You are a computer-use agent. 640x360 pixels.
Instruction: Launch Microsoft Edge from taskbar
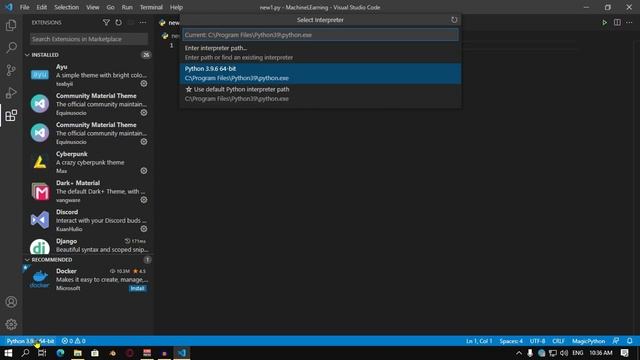pyautogui.click(x=60, y=353)
